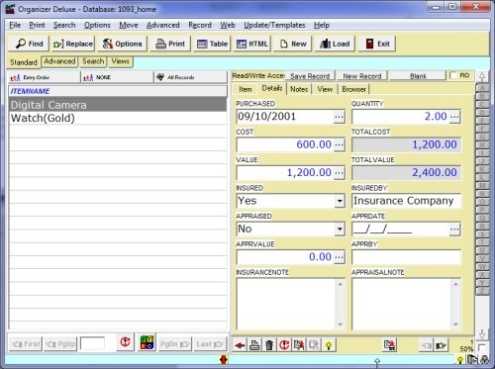The width and height of the screenshot is (495, 369).
Task: Click the trash delete record icon
Action: (x=269, y=345)
